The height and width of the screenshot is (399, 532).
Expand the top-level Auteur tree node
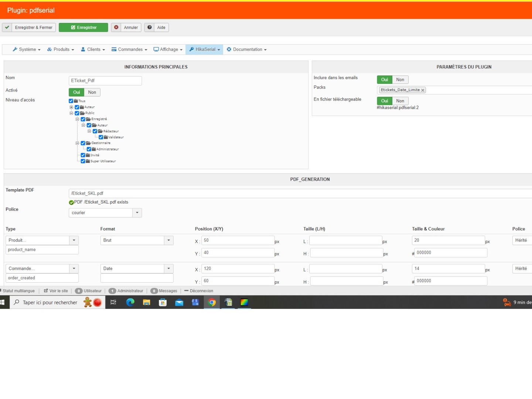[71, 107]
